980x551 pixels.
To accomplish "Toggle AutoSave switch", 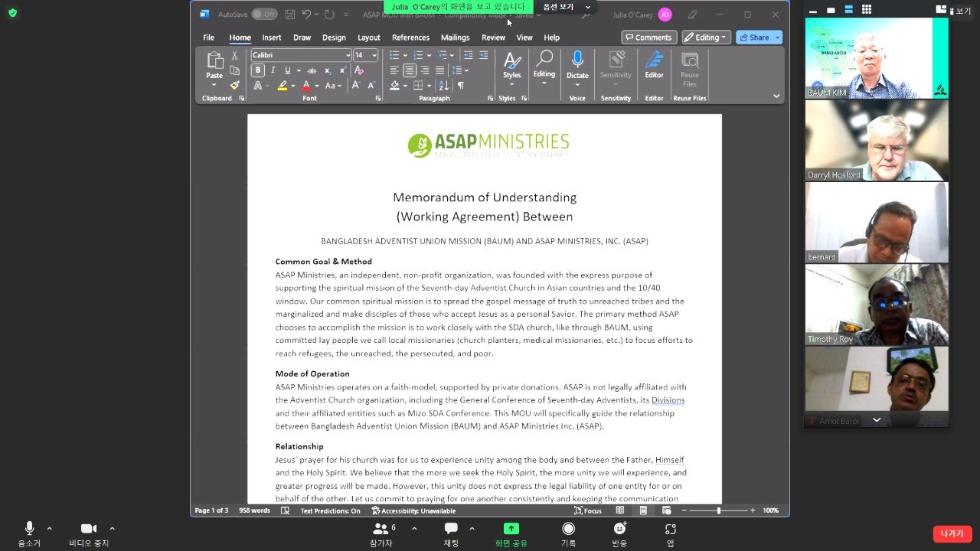I will pyautogui.click(x=264, y=15).
